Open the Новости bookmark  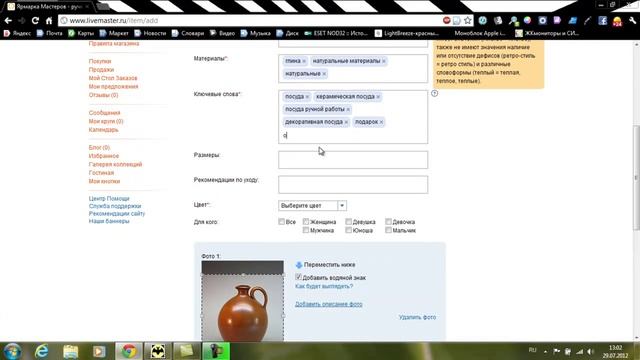150,33
